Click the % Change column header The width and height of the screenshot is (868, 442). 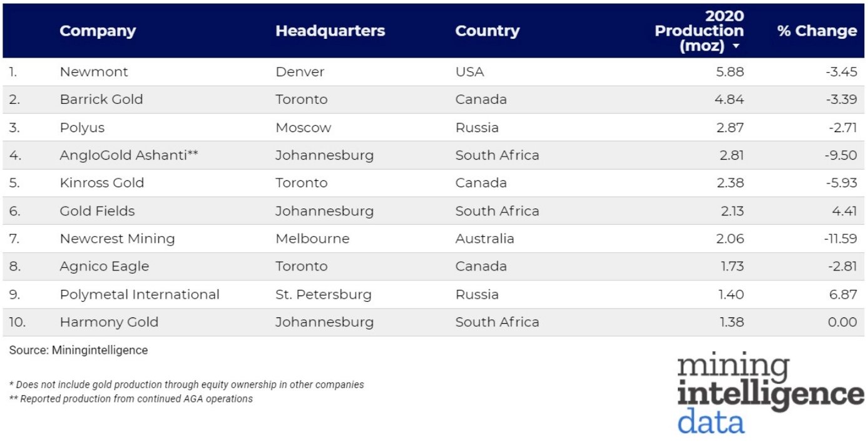pyautogui.click(x=817, y=31)
